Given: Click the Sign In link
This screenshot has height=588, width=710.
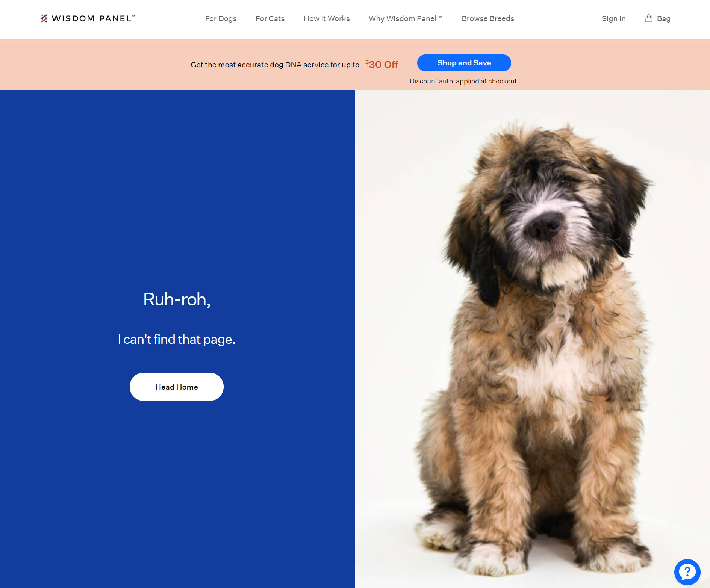Looking at the screenshot, I should [613, 18].
